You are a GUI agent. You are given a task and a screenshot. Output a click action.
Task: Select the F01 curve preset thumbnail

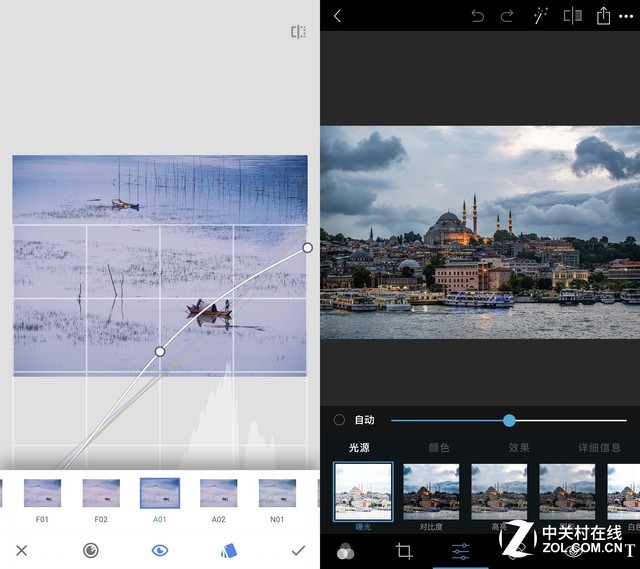pos(42,493)
